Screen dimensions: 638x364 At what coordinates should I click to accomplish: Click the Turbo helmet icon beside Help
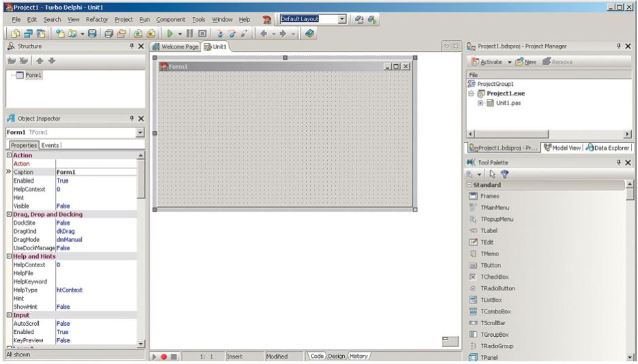[267, 20]
